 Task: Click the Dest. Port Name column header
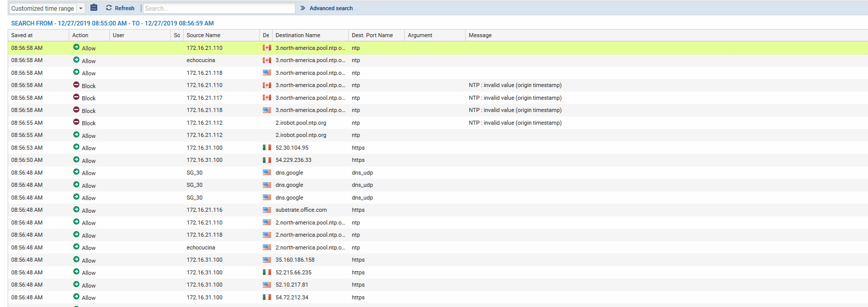(377, 35)
